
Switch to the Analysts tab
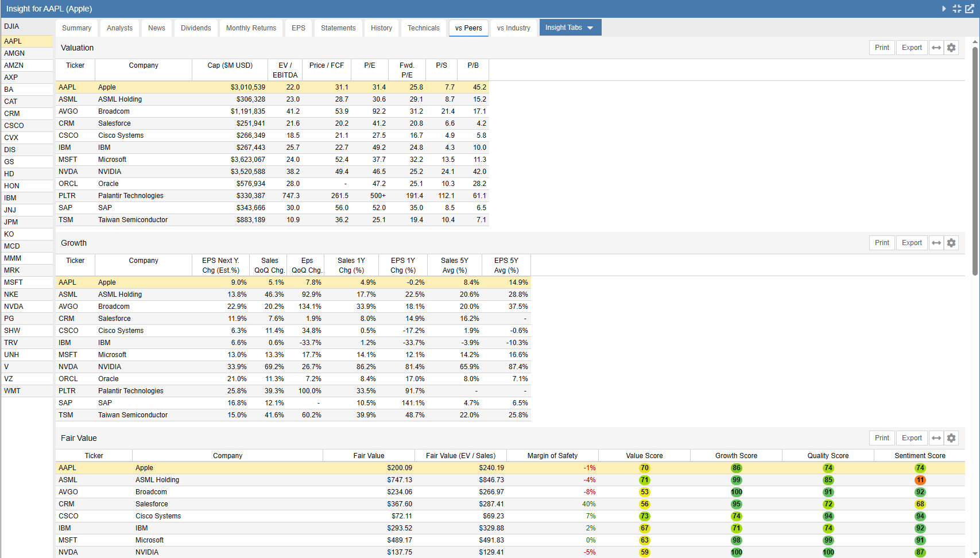tap(119, 28)
